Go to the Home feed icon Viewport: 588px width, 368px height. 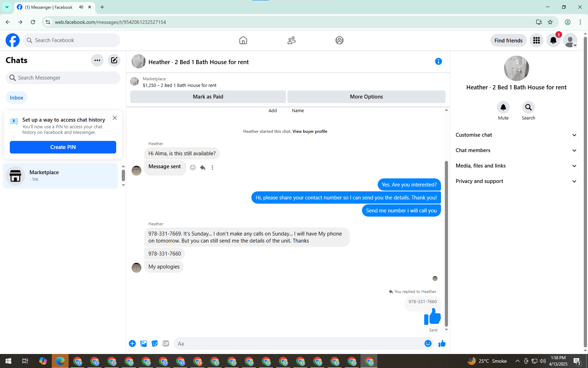243,40
